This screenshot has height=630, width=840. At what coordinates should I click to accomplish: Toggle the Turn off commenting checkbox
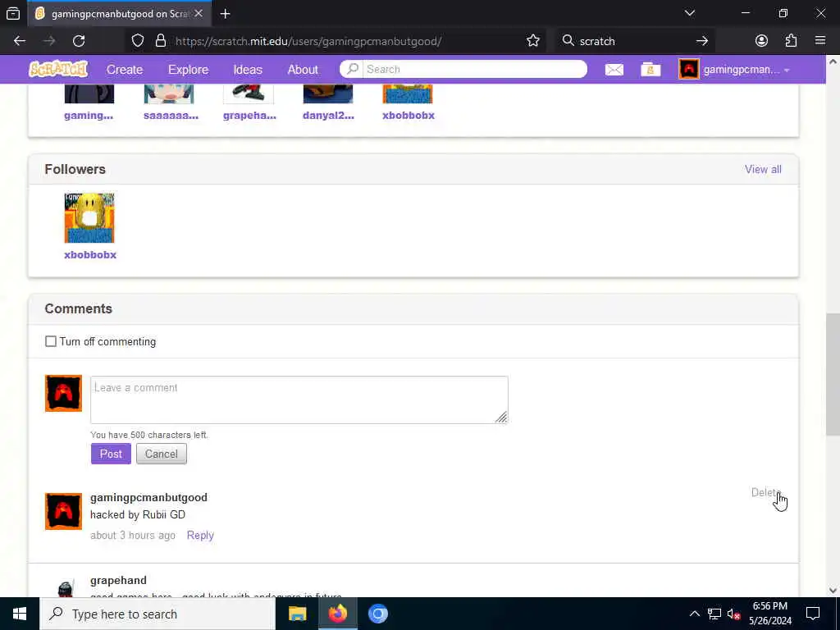51,341
